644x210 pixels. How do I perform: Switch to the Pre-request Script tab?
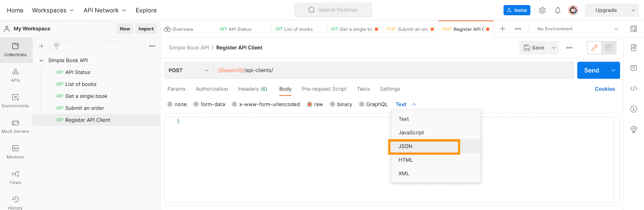click(324, 89)
